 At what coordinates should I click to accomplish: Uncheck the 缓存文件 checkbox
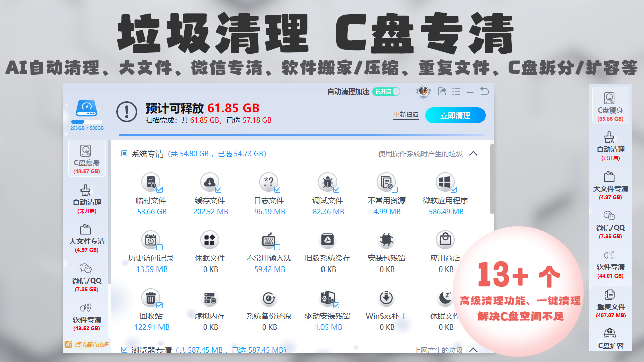tap(218, 189)
